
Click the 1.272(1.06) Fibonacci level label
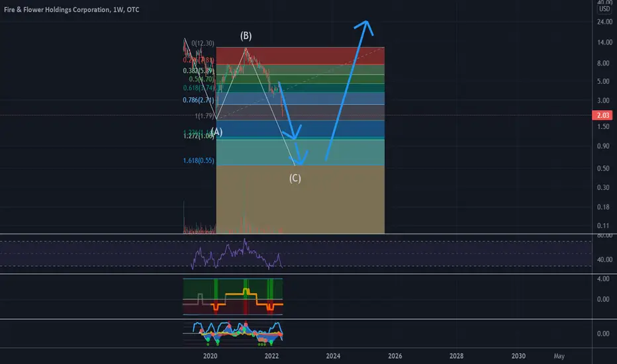(199, 136)
